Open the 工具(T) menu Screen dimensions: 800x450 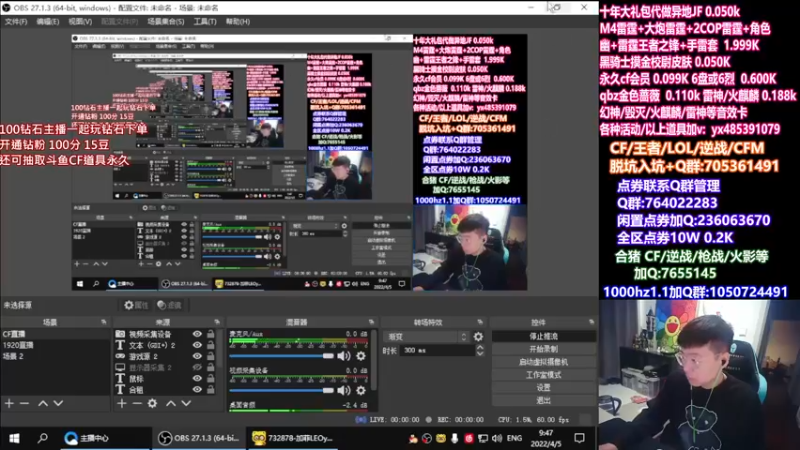(205, 21)
